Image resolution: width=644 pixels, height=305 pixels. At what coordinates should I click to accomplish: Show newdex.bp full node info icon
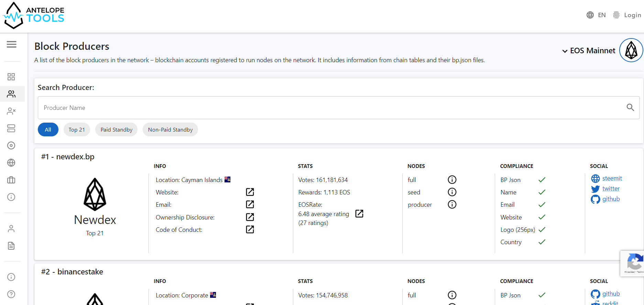(452, 180)
